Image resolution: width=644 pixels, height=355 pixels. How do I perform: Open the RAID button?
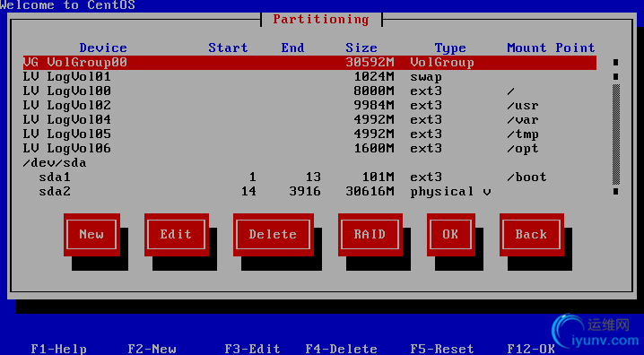(370, 234)
